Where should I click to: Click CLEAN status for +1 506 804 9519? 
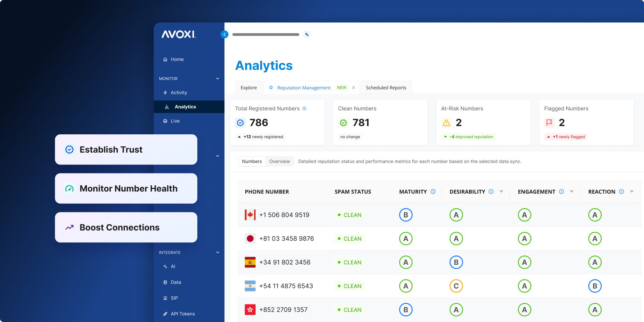click(x=350, y=215)
